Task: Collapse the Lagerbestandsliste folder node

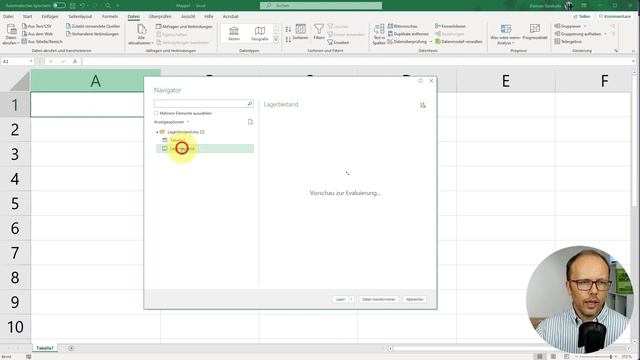Action: coord(157,132)
